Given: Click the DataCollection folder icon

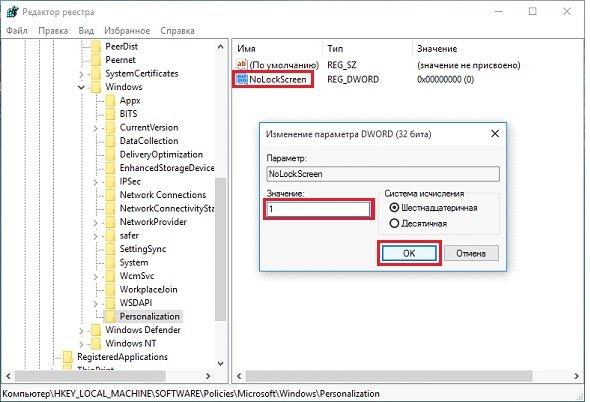Looking at the screenshot, I should (x=110, y=141).
